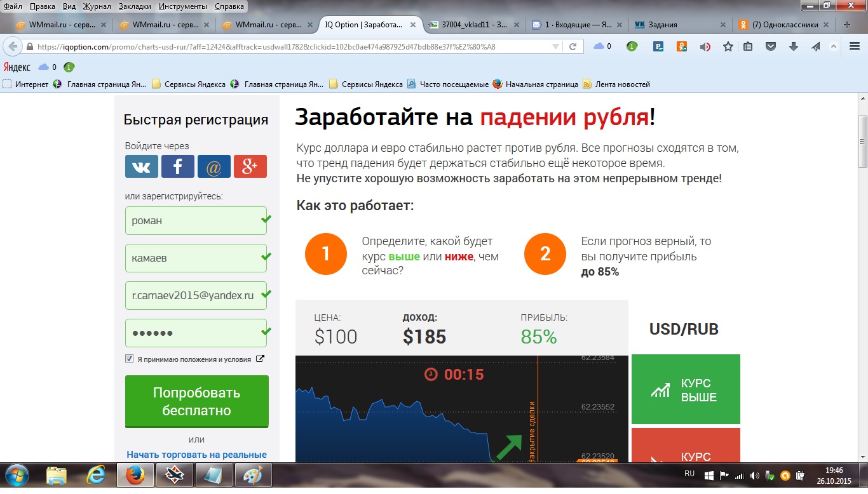868x494 pixels.
Task: Click the password input field
Action: [196, 333]
